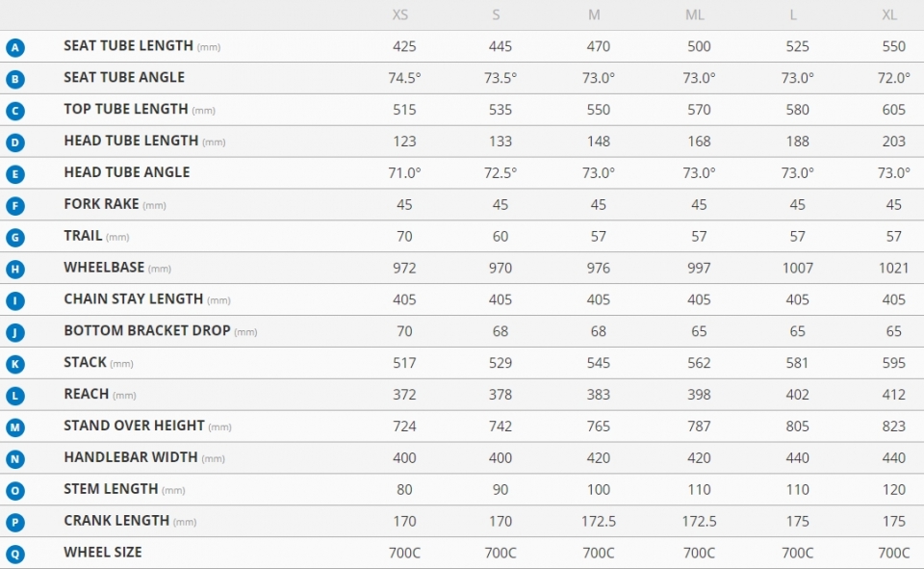Click the blue Q icon for Wheel Size
This screenshot has width=924, height=569.
[x=15, y=554]
